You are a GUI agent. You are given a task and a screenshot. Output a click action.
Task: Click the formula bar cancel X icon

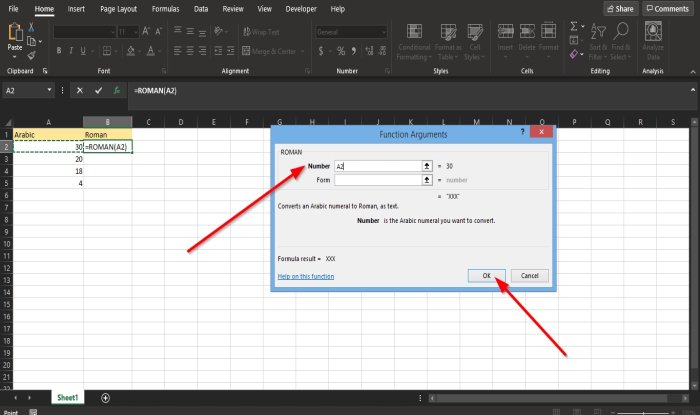79,91
